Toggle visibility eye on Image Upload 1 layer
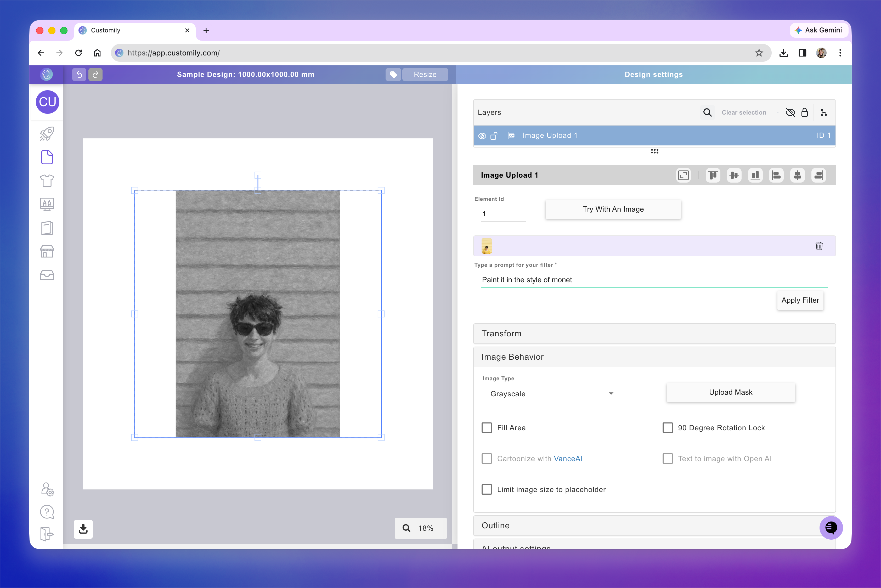The width and height of the screenshot is (881, 588). pyautogui.click(x=482, y=136)
